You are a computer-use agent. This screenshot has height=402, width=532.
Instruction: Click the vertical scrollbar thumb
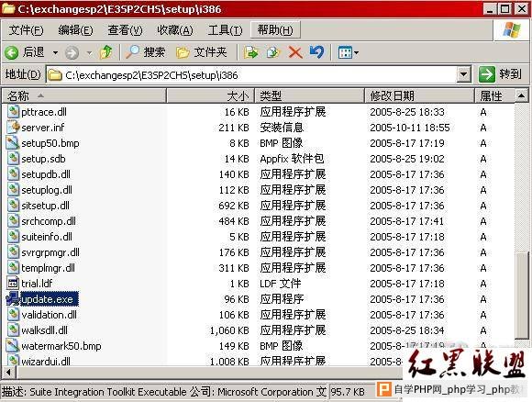point(521,296)
